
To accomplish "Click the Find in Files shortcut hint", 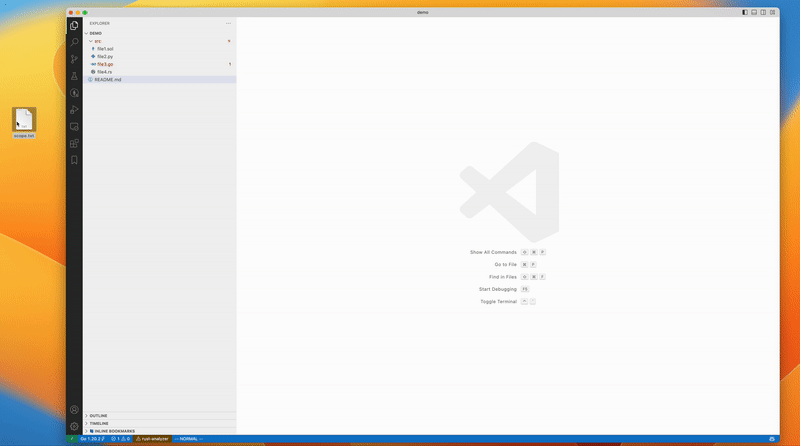I will [517, 277].
